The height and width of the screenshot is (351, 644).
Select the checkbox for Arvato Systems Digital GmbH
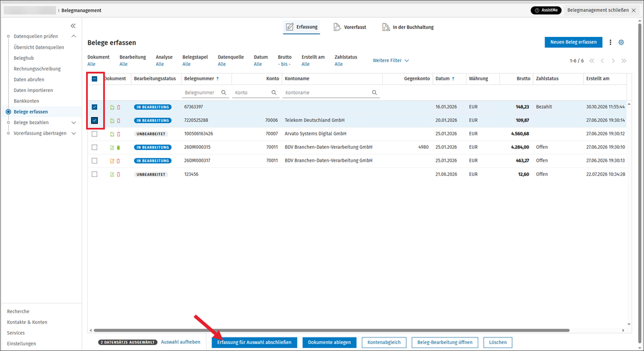pyautogui.click(x=94, y=134)
